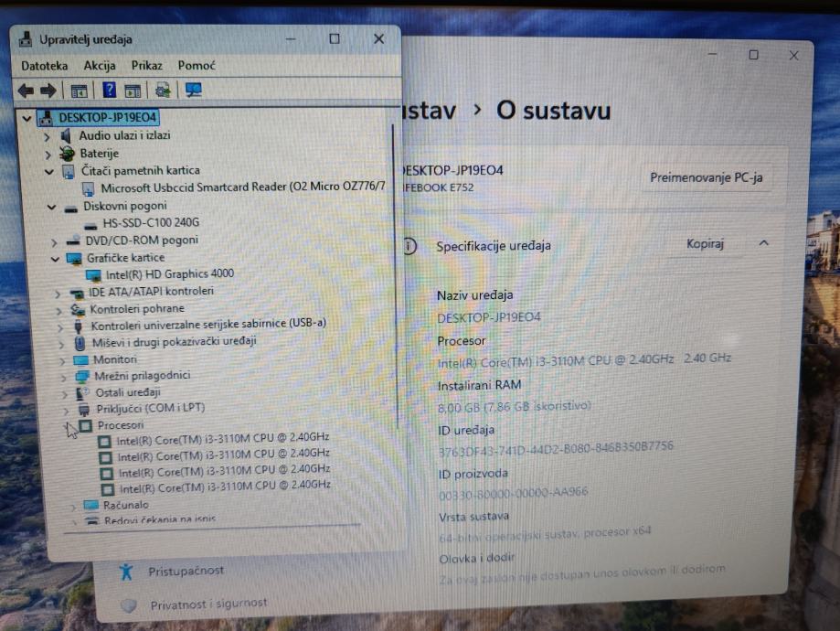Click the show/hide console tree toolbar icon
This screenshot has height=631, width=840.
pyautogui.click(x=79, y=91)
